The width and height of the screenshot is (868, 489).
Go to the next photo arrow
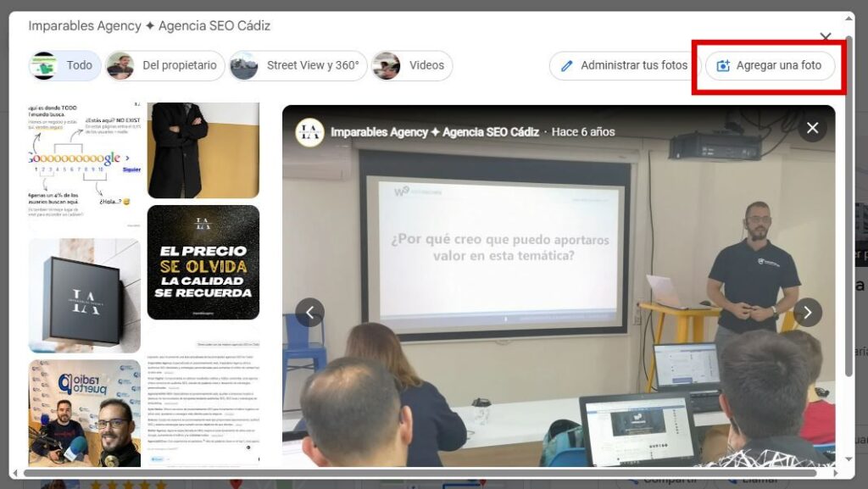coord(807,313)
